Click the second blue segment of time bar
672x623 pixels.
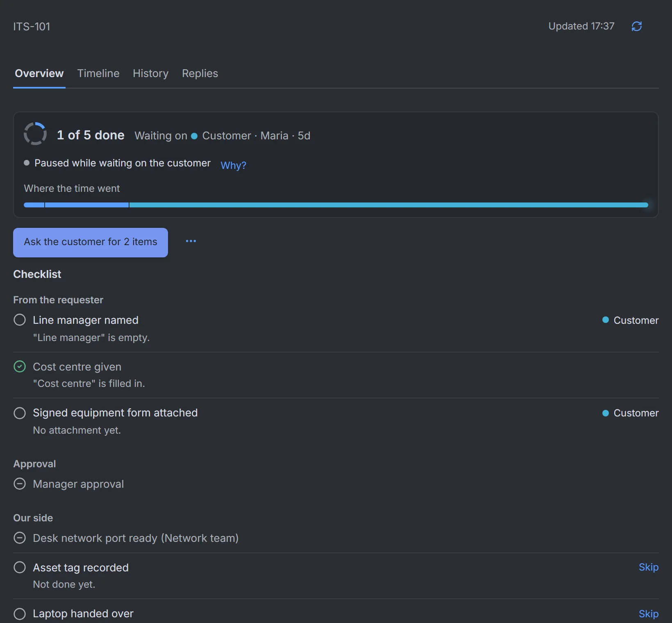(87, 205)
